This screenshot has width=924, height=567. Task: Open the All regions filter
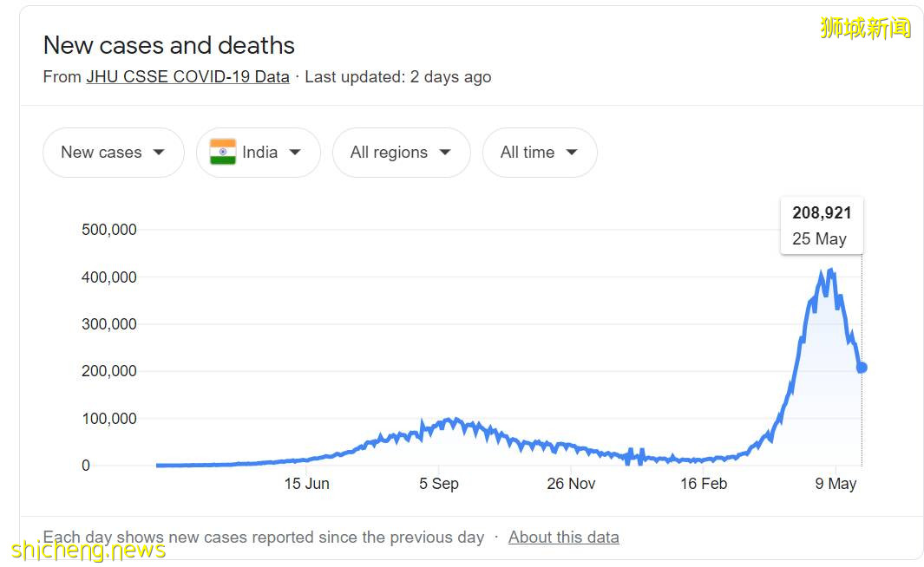401,153
